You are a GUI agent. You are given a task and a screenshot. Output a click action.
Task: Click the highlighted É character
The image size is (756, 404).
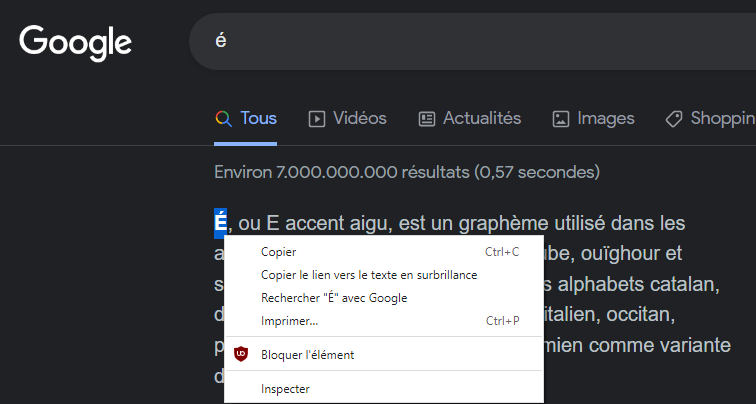220,223
